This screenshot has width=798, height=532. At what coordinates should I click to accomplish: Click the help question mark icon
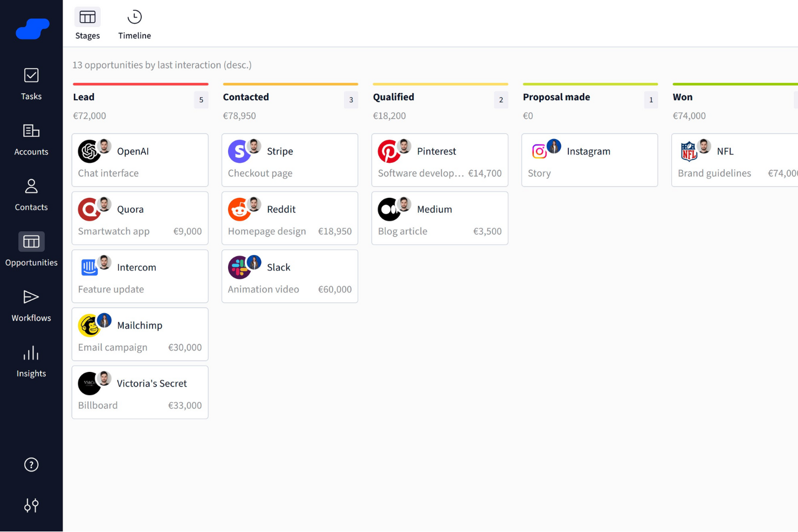tap(31, 464)
